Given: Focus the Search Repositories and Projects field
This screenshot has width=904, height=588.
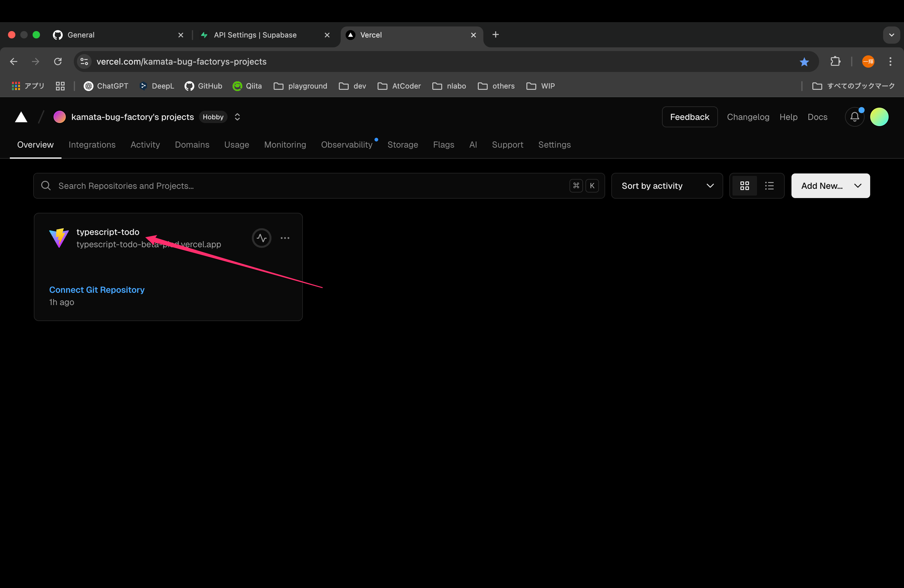Looking at the screenshot, I should click(x=304, y=186).
